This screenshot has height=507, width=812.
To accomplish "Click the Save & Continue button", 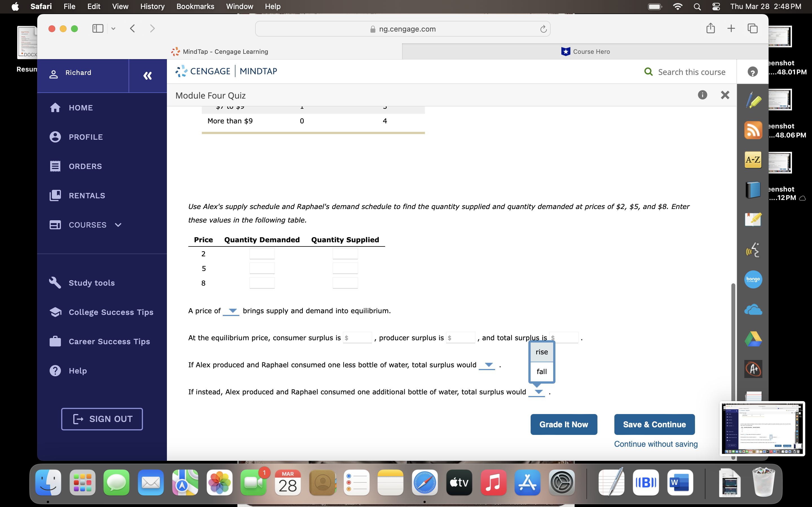I will (654, 424).
